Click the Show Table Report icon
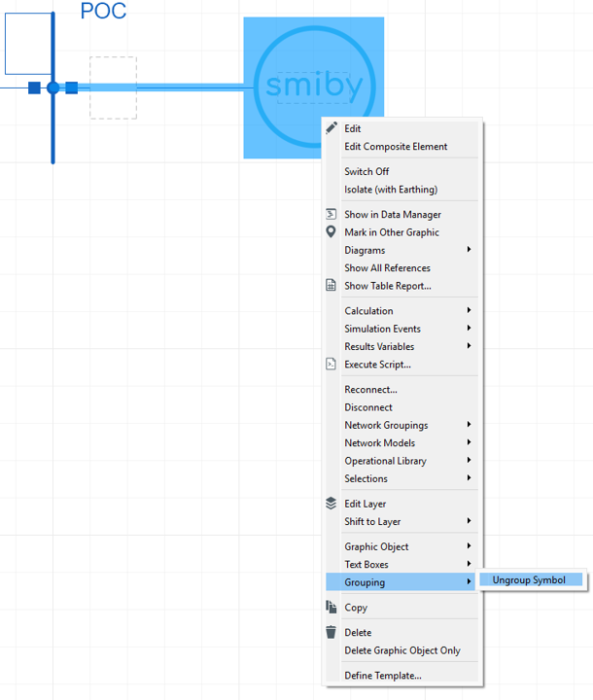The width and height of the screenshot is (593, 700). tap(331, 286)
